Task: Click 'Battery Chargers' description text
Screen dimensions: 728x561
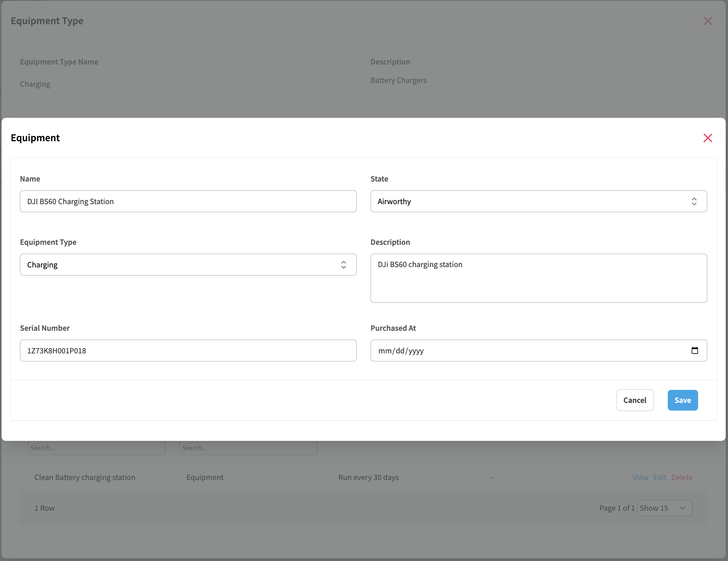Action: [x=398, y=80]
